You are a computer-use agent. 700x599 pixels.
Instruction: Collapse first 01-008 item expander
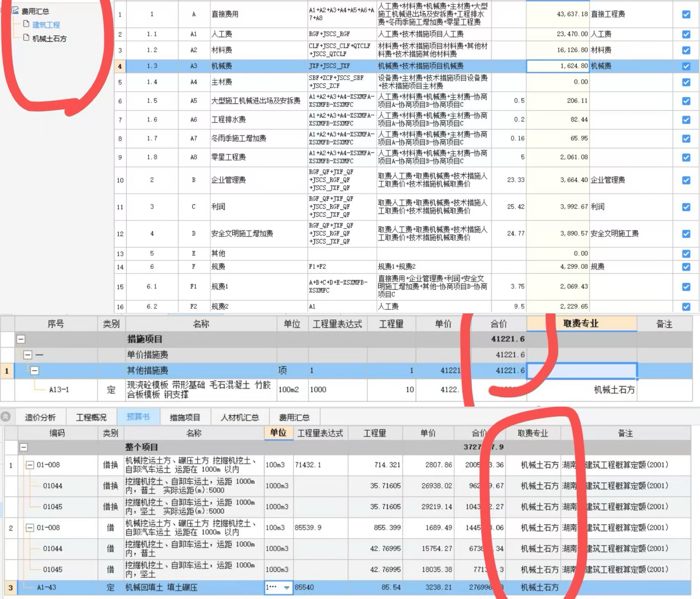click(30, 465)
